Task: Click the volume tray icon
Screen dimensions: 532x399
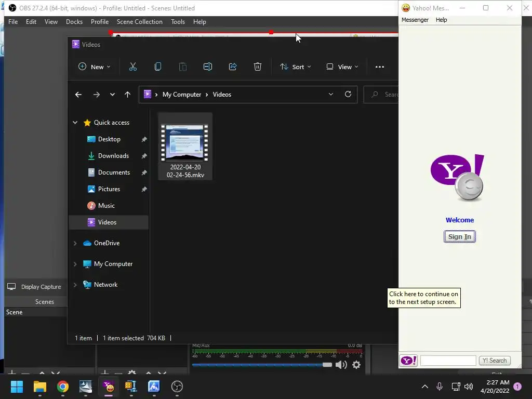Action: tap(469, 387)
